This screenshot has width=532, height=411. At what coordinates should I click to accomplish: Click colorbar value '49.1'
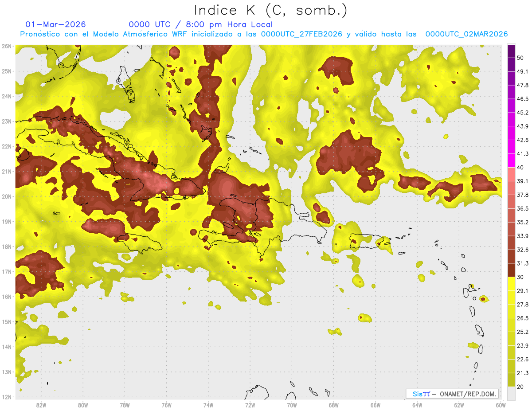(522, 71)
